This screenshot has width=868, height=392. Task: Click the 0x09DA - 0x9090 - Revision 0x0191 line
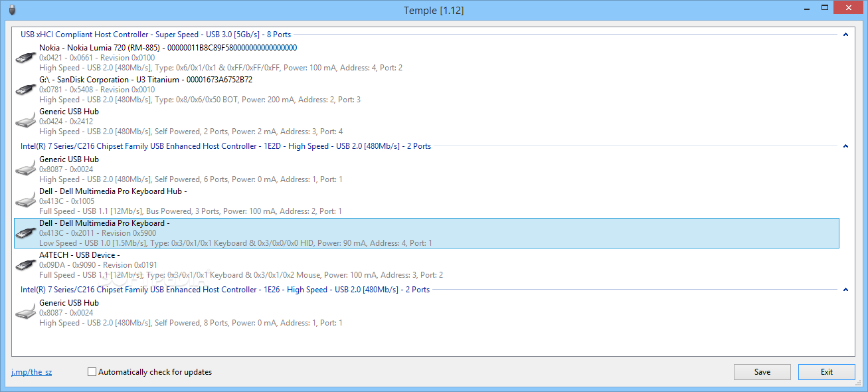(x=97, y=265)
